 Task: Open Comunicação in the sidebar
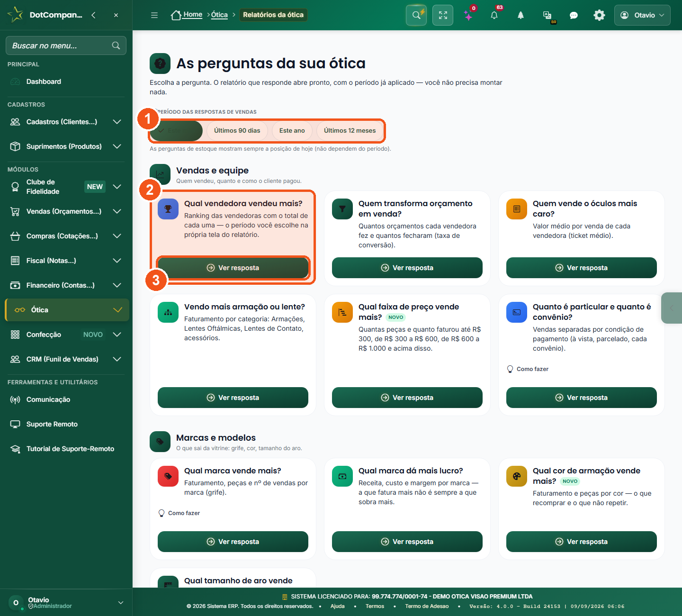pyautogui.click(x=66, y=399)
